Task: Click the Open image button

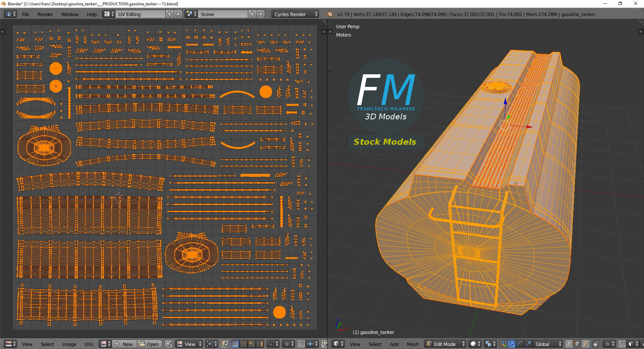Action: [149, 344]
